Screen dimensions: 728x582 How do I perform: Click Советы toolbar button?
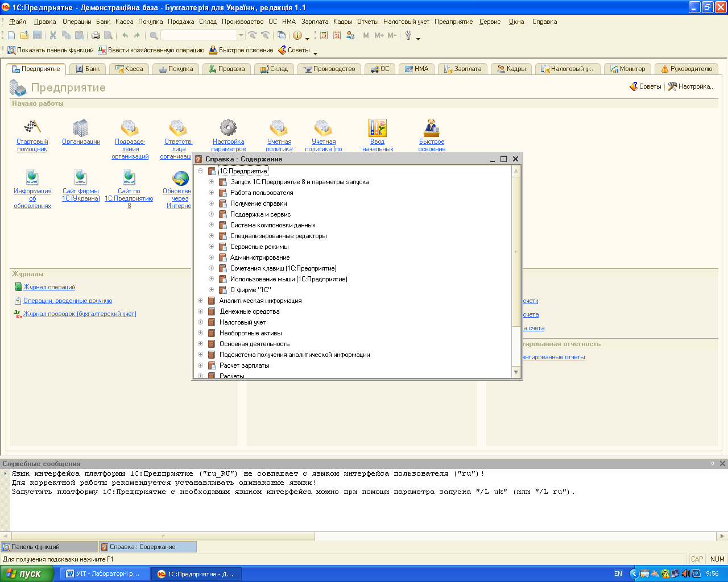294,50
